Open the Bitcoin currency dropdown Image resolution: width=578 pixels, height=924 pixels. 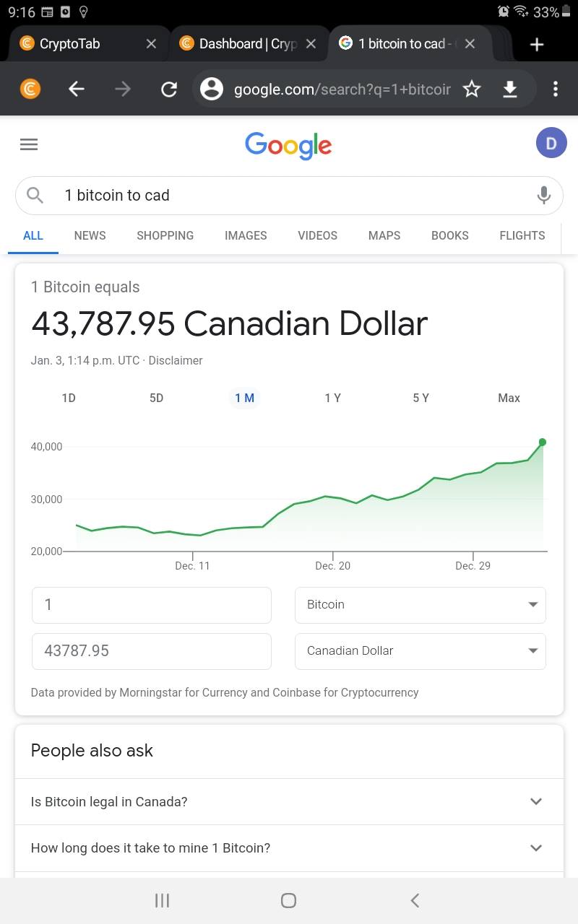click(420, 605)
